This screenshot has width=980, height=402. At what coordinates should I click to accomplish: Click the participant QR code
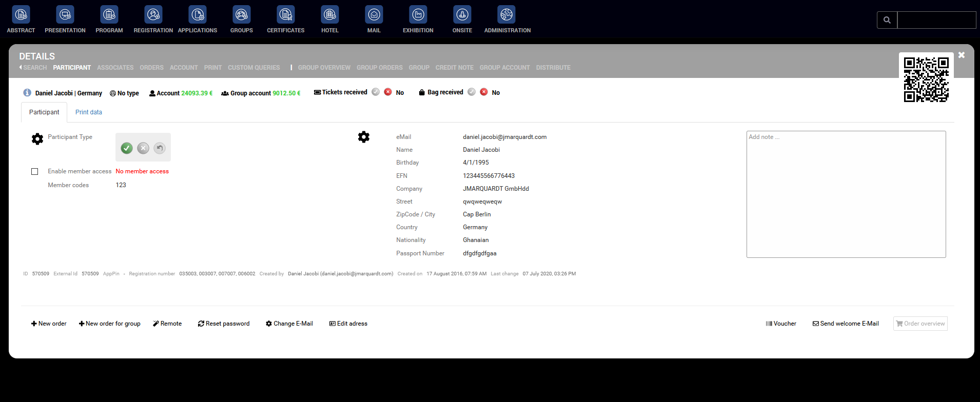pyautogui.click(x=926, y=79)
